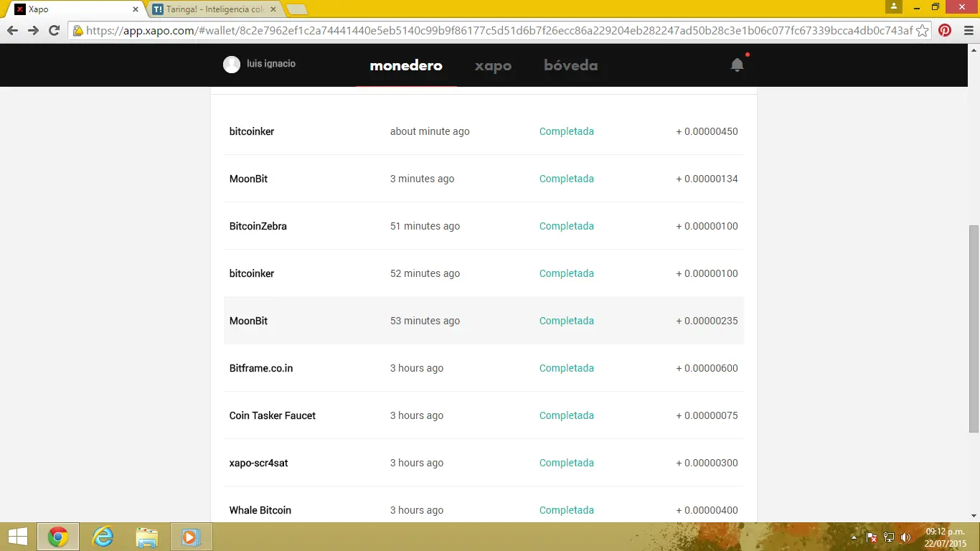
Task: Click the scrollbar up arrow
Action: (x=974, y=50)
